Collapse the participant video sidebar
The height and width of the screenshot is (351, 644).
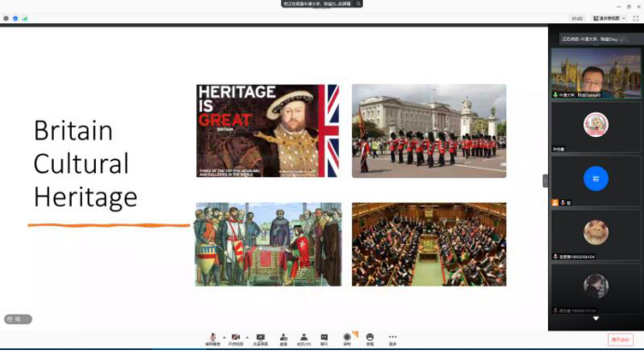[x=545, y=181]
